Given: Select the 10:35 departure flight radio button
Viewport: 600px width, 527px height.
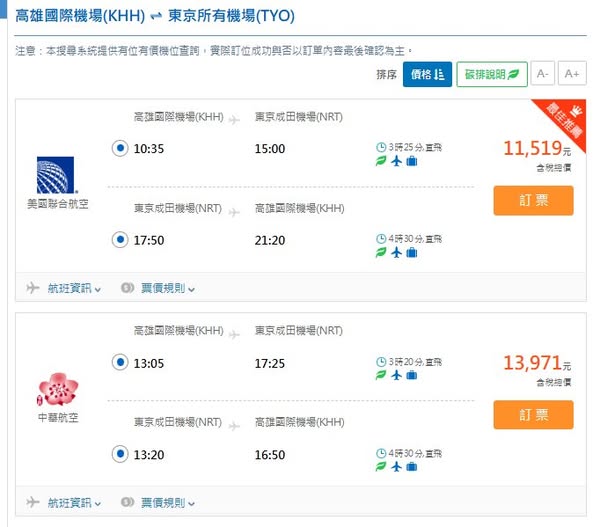Looking at the screenshot, I should (x=120, y=149).
